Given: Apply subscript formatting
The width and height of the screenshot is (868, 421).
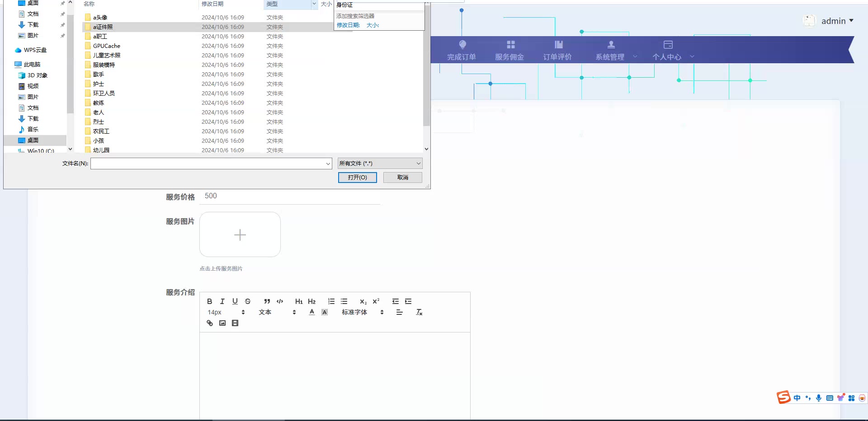Looking at the screenshot, I should pyautogui.click(x=363, y=301).
